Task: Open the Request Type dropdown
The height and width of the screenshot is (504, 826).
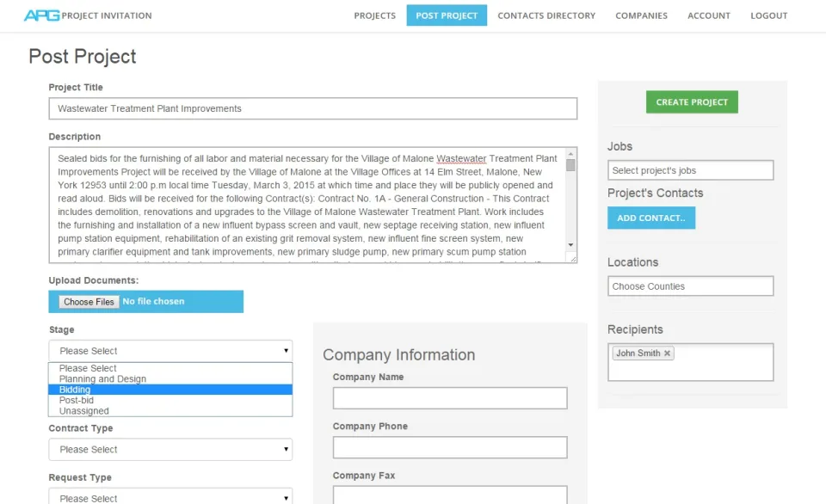Action: (170, 496)
